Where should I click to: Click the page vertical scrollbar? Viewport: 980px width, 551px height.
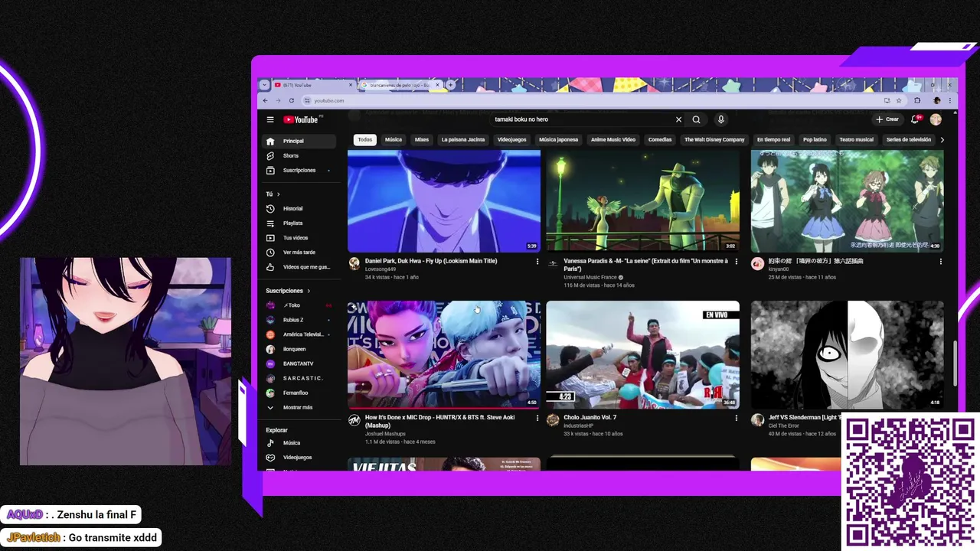(x=954, y=364)
